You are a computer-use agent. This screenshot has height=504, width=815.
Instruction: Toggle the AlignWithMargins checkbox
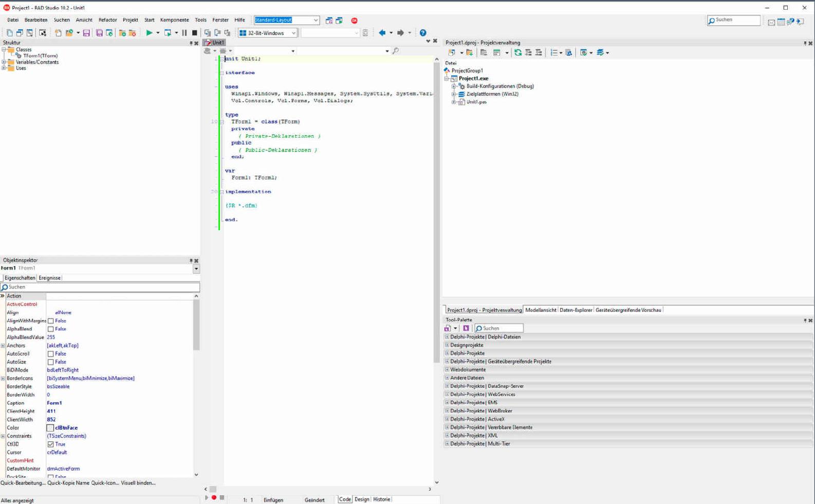tap(50, 321)
